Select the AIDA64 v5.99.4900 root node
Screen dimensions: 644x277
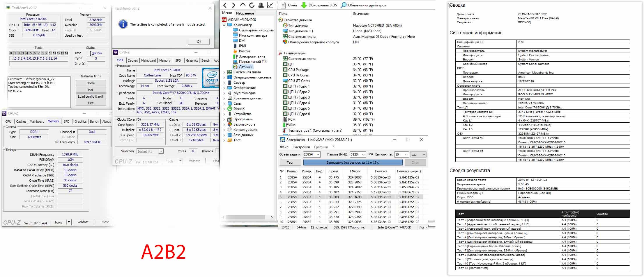239,20
